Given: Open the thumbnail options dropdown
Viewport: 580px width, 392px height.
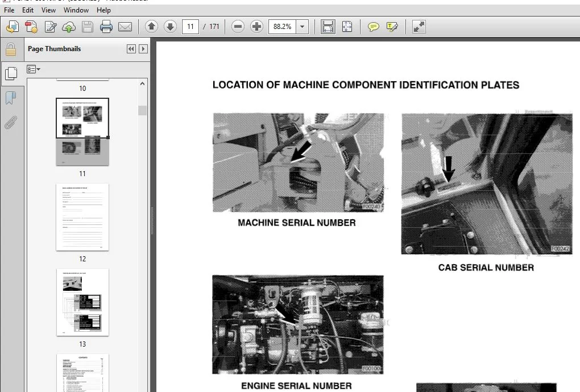Looking at the screenshot, I should 34,69.
